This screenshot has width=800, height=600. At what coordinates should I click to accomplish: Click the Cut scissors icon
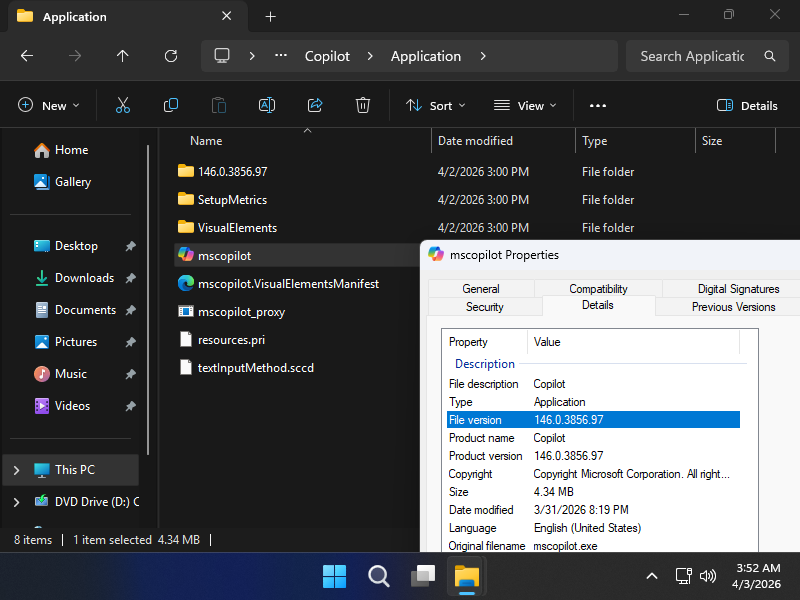(122, 105)
